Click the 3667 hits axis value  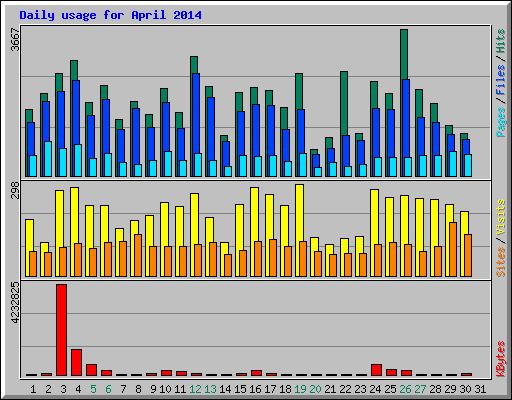tap(15, 40)
